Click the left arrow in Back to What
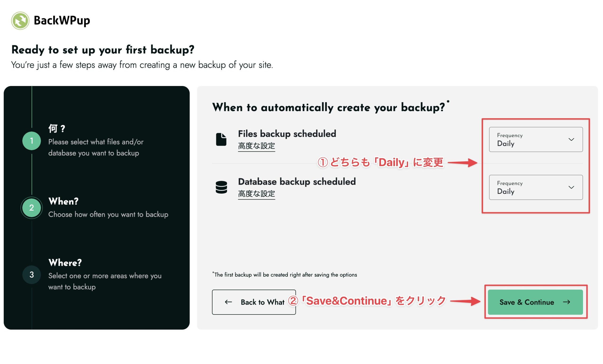 pyautogui.click(x=228, y=302)
